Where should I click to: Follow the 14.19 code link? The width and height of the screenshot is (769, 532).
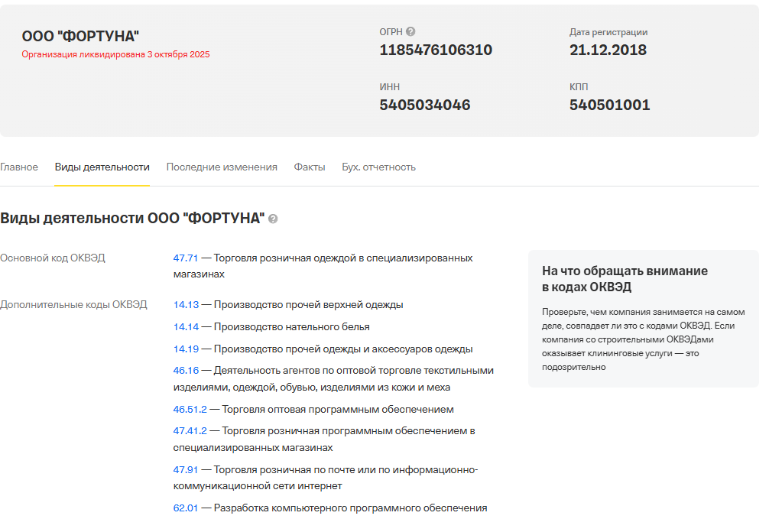[186, 349]
